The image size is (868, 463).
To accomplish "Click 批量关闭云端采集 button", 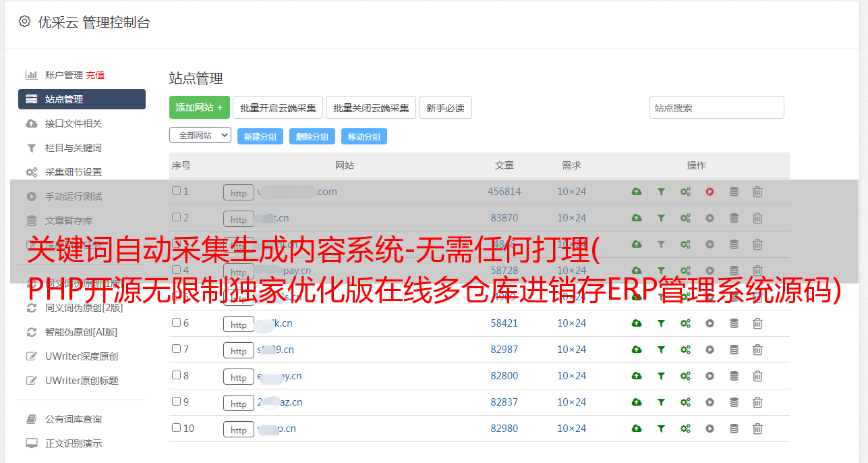I will point(371,107).
